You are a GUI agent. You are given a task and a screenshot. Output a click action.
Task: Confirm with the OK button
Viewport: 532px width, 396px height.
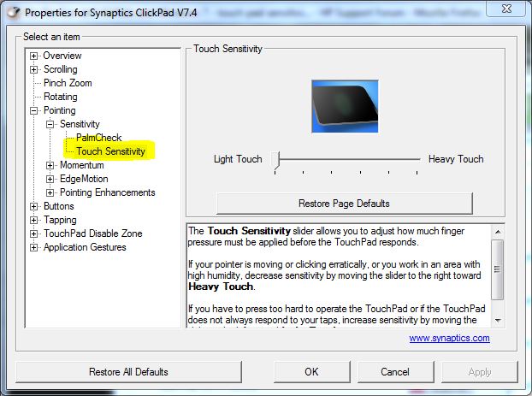tap(311, 372)
